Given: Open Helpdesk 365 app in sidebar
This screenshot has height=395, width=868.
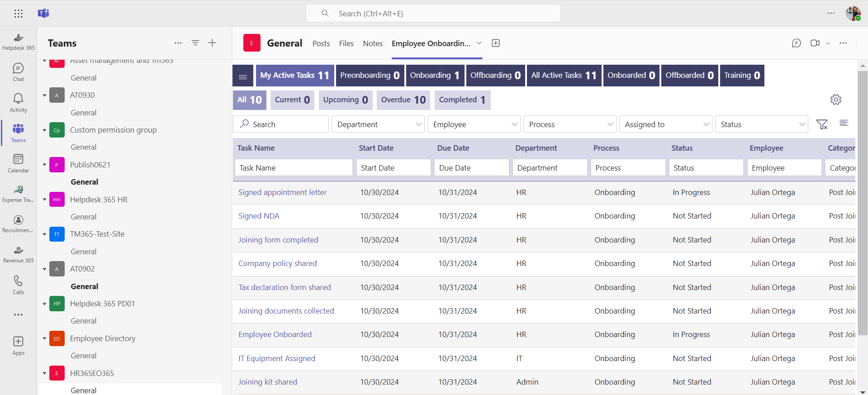Looking at the screenshot, I should click(x=19, y=42).
